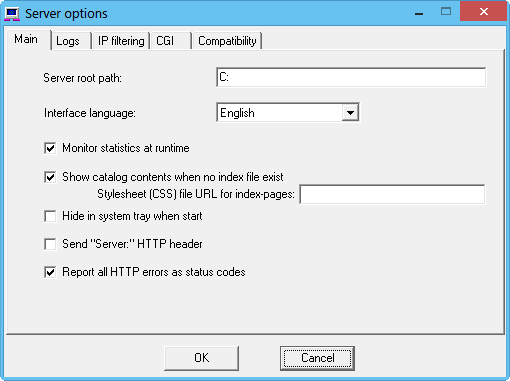Click the Cancel button
Viewport: 510px width, 381px height.
coord(317,358)
